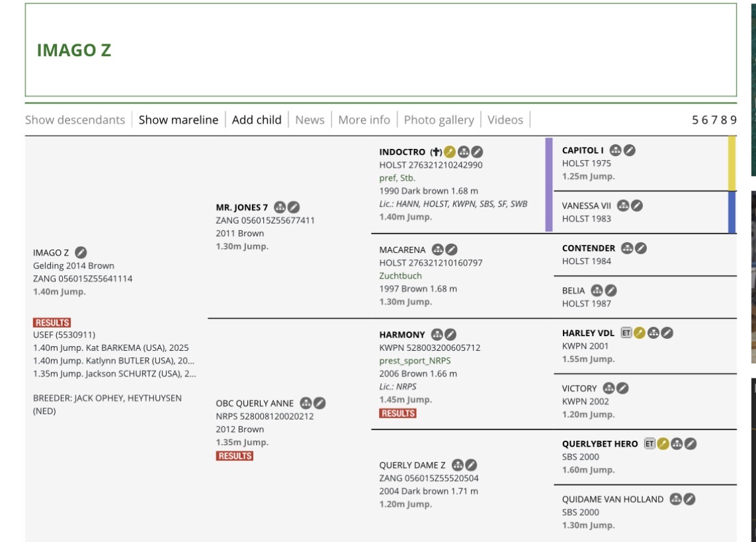Screen dimensions: 756x542
Task: Click the purple color bar beside INDOCTRO
Action: point(548,184)
